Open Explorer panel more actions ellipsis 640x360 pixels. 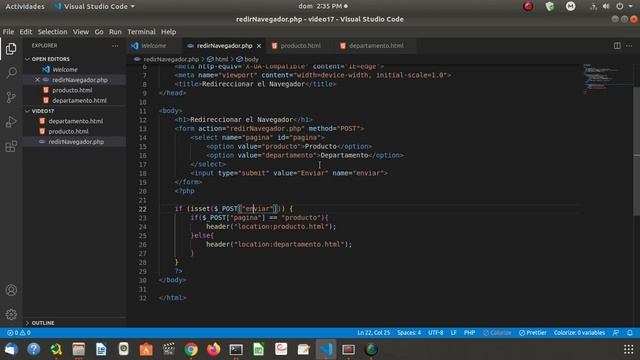[x=115, y=46]
